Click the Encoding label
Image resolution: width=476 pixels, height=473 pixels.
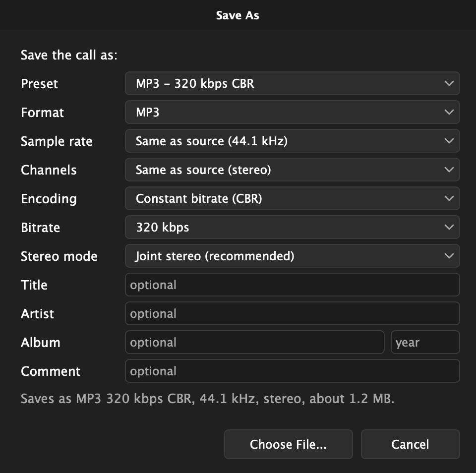(49, 199)
